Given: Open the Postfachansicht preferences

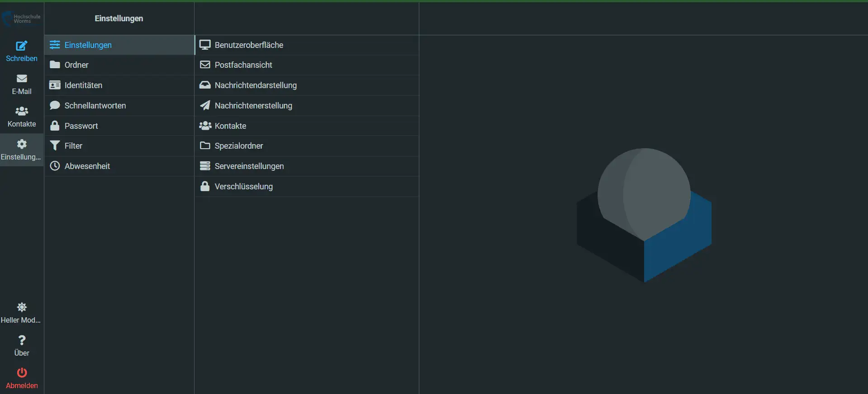Looking at the screenshot, I should (243, 65).
